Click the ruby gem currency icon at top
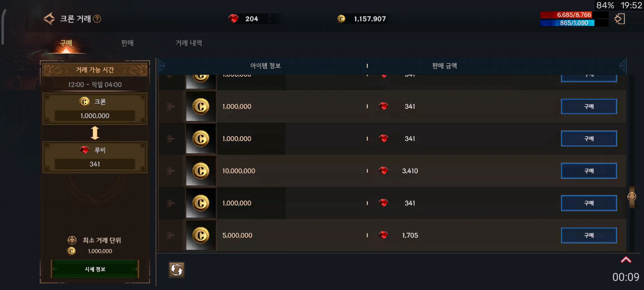644x290 pixels. (233, 19)
